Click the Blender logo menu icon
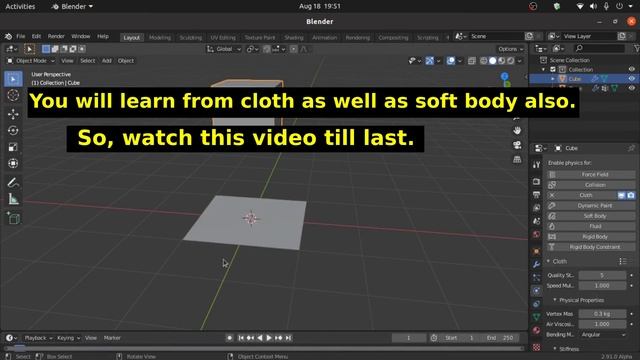 tap(8, 36)
